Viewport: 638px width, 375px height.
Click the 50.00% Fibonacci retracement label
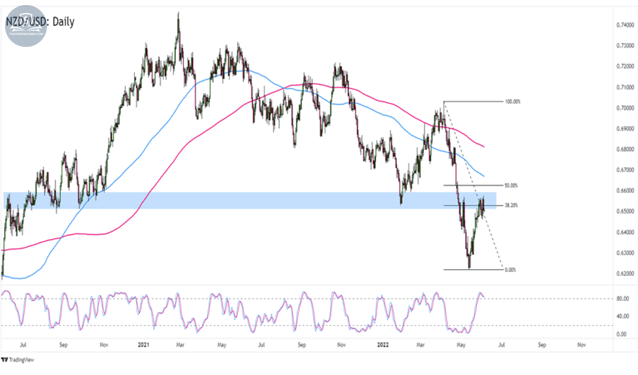pyautogui.click(x=511, y=185)
